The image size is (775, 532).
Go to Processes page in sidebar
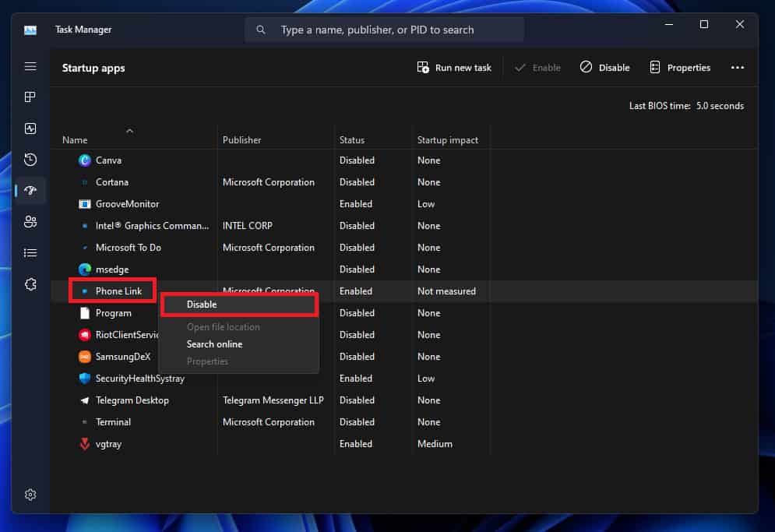coord(30,97)
